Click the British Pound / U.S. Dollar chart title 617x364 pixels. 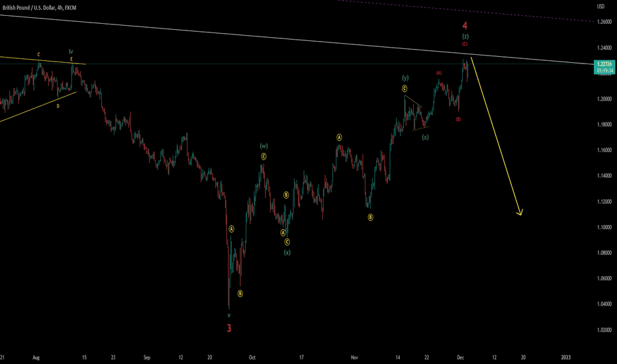(x=39, y=8)
